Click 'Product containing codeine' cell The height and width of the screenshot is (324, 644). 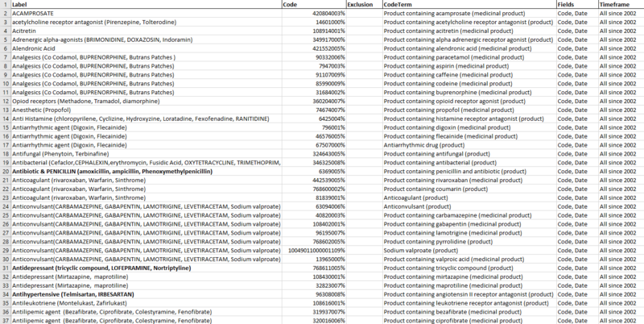469,84
